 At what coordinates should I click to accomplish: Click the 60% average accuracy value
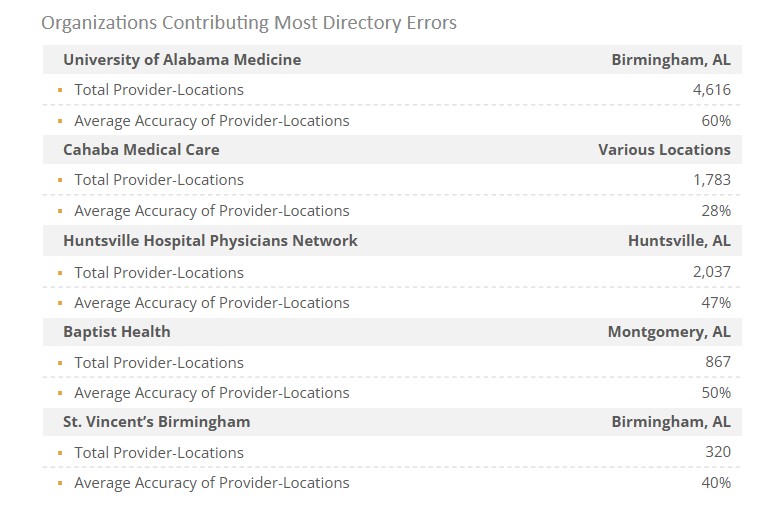(x=716, y=120)
